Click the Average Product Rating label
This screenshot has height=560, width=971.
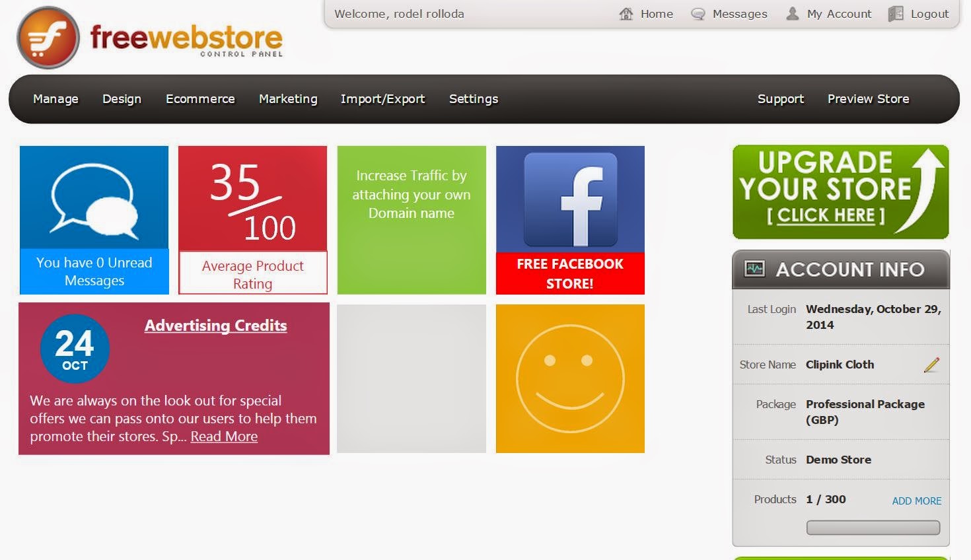coord(253,274)
